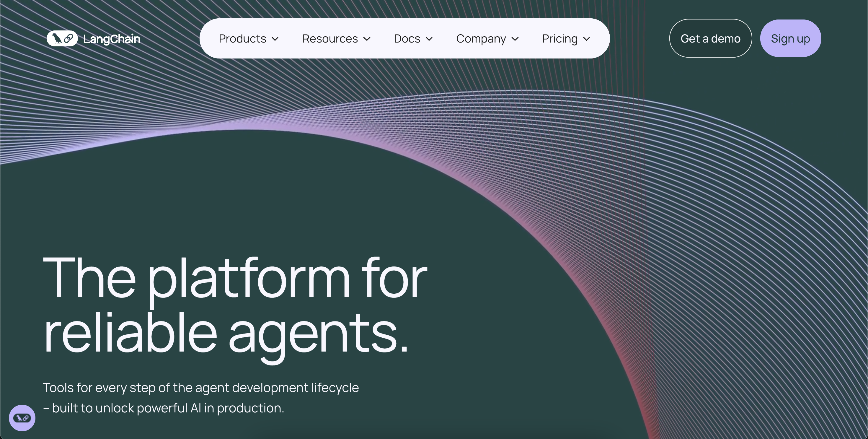Open the Pricing menu

coord(566,39)
